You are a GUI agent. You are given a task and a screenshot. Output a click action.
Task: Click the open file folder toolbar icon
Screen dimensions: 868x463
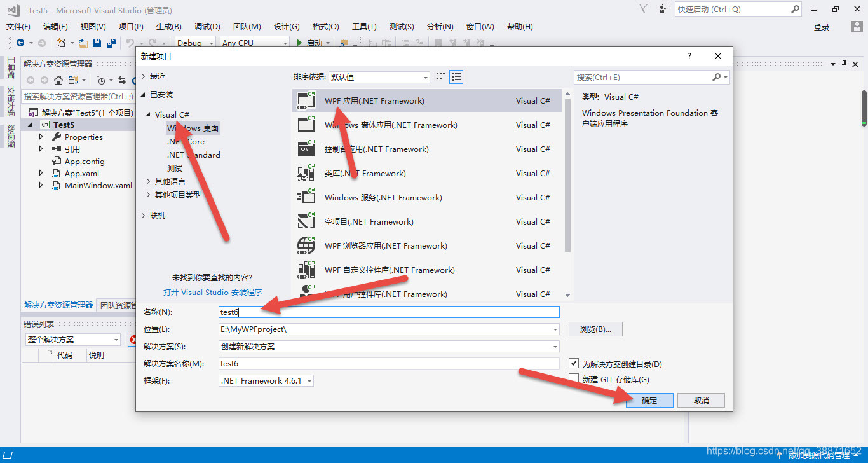click(x=83, y=43)
